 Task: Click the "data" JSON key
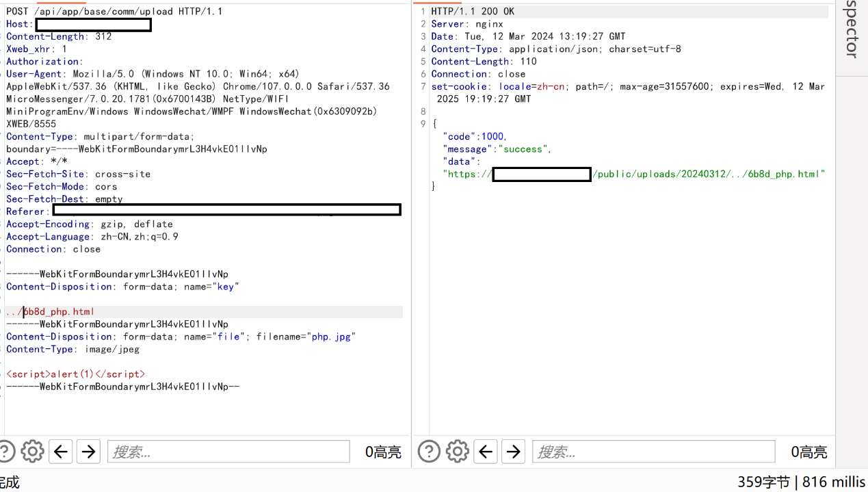461,161
